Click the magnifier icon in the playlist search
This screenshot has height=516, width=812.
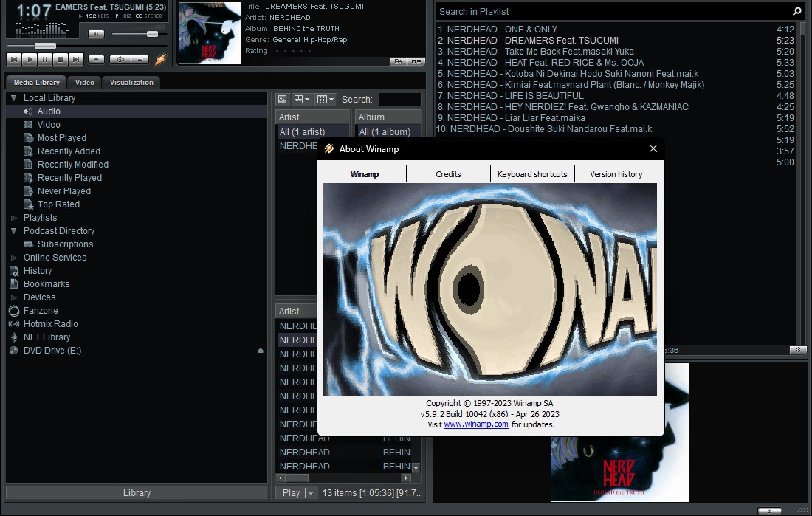(797, 11)
